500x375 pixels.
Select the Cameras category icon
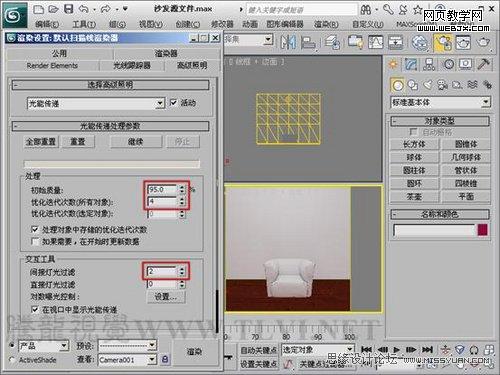[442, 85]
